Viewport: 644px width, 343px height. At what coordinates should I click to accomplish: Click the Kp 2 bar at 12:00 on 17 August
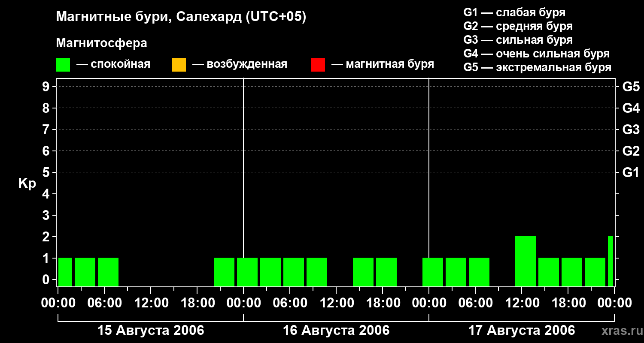click(x=526, y=261)
